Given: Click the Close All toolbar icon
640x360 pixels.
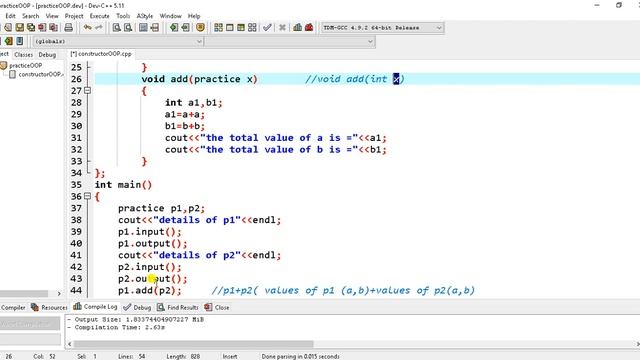Looking at the screenshot, I should pyautogui.click(x=53, y=27).
